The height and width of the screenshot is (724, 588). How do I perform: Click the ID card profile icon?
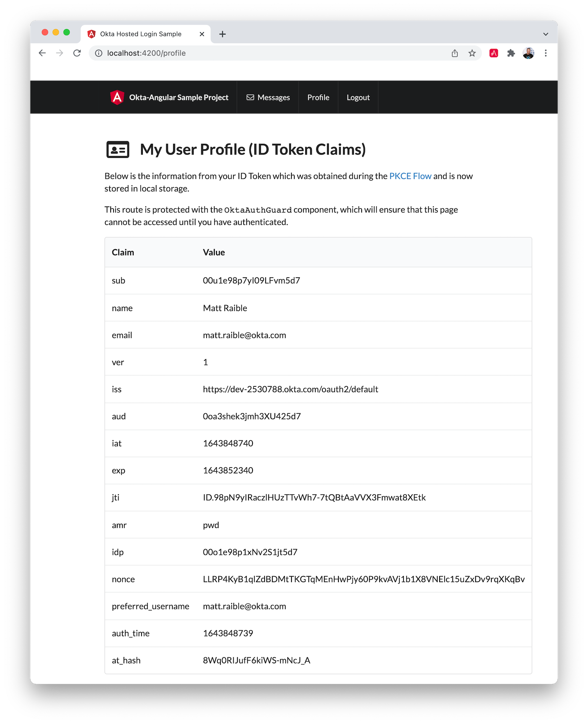pyautogui.click(x=118, y=150)
